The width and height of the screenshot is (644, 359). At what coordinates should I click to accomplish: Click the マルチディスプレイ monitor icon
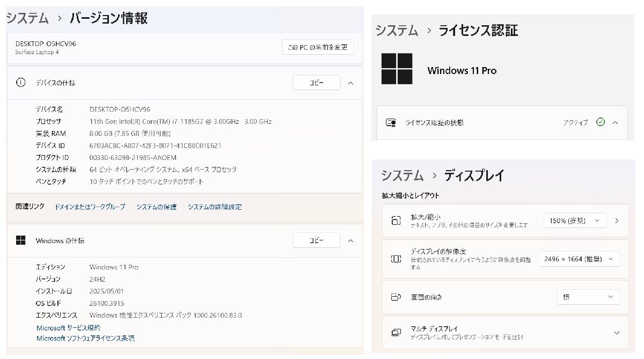click(x=396, y=333)
